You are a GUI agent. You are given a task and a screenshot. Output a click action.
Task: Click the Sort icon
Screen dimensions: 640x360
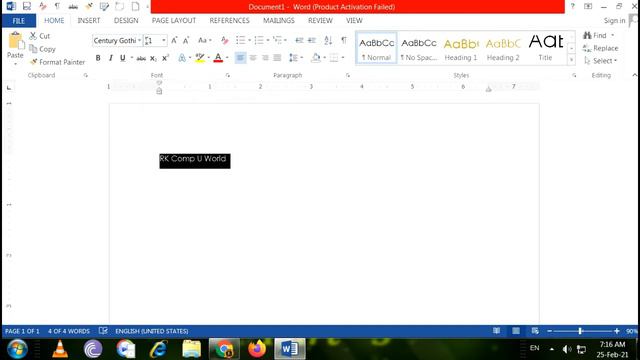(x=328, y=40)
